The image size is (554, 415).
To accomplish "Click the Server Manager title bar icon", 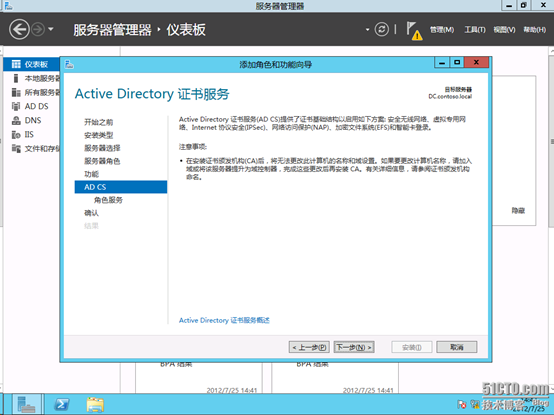I will pyautogui.click(x=8, y=5).
